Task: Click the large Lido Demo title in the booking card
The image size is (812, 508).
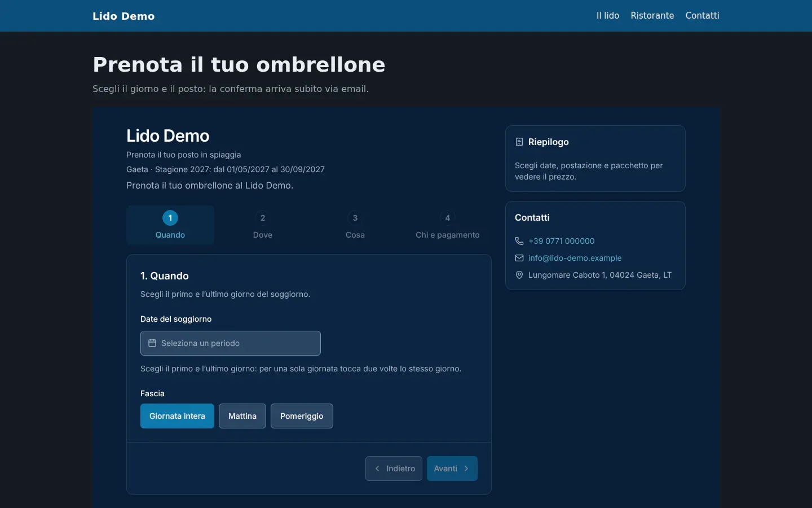Action: tap(168, 136)
